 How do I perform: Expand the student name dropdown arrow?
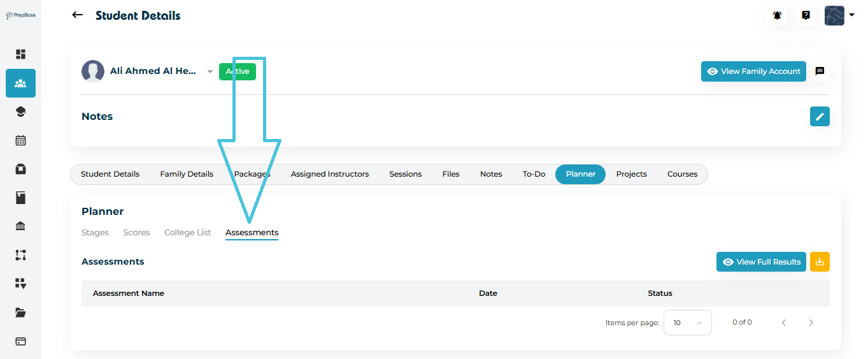coord(210,72)
